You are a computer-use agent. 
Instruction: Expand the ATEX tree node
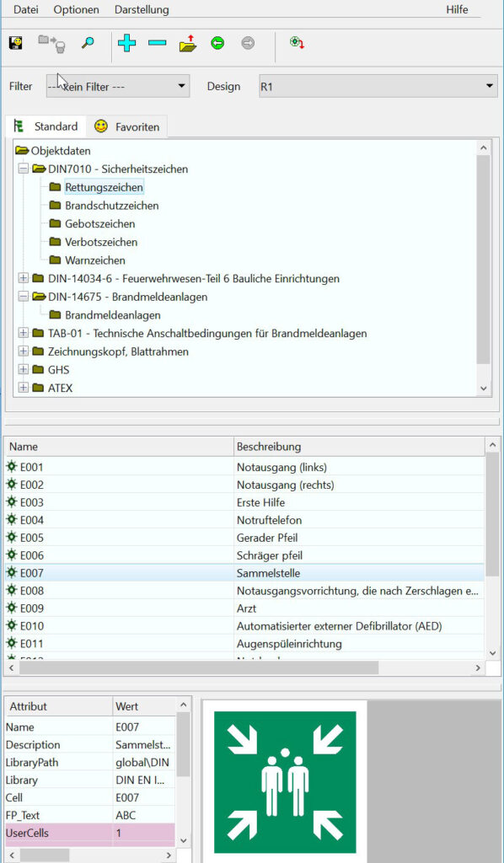(23, 388)
